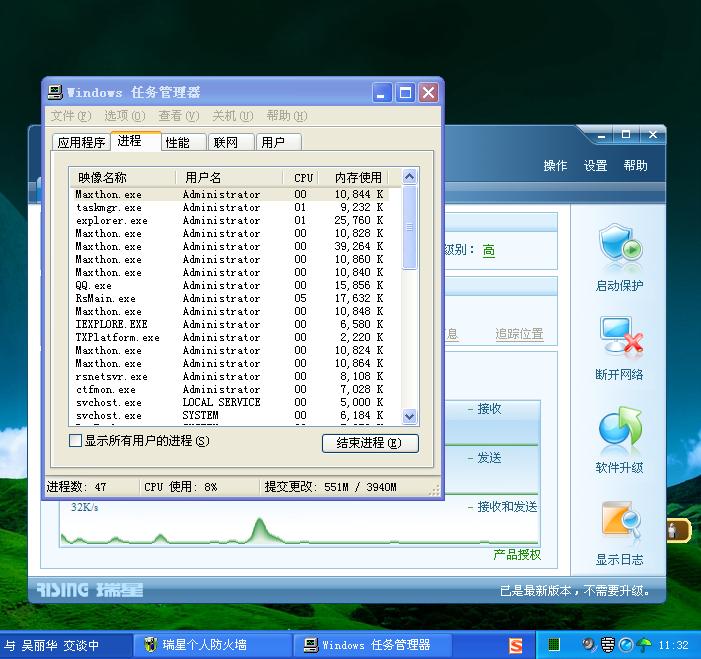Open 帮助 menu in Rising firewall
This screenshot has width=701, height=659.
coord(635,166)
